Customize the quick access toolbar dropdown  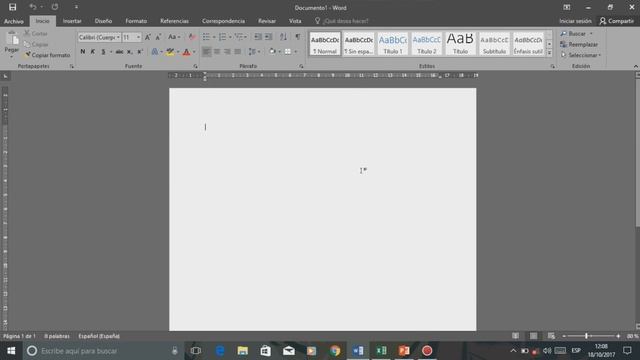tap(76, 7)
